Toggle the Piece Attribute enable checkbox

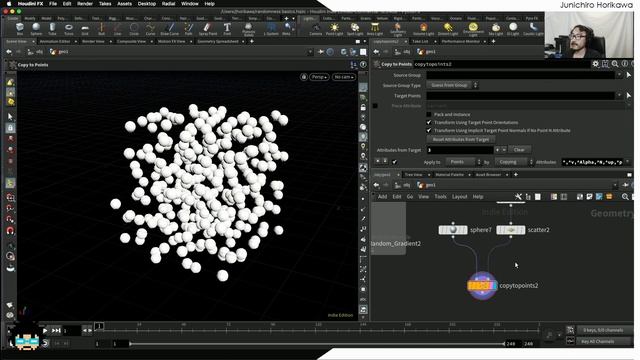(x=375, y=106)
